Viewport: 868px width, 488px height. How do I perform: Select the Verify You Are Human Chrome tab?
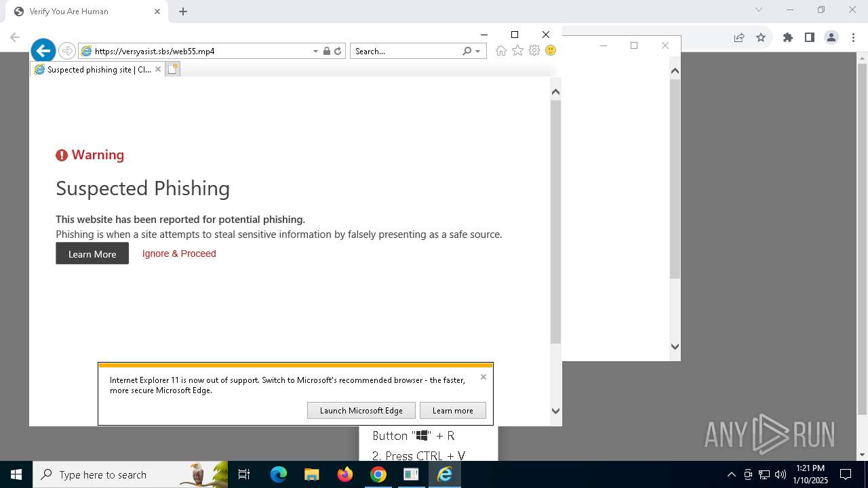point(87,12)
